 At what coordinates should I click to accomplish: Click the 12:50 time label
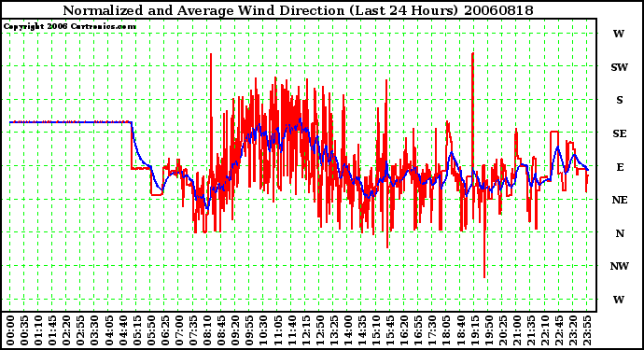(319, 330)
